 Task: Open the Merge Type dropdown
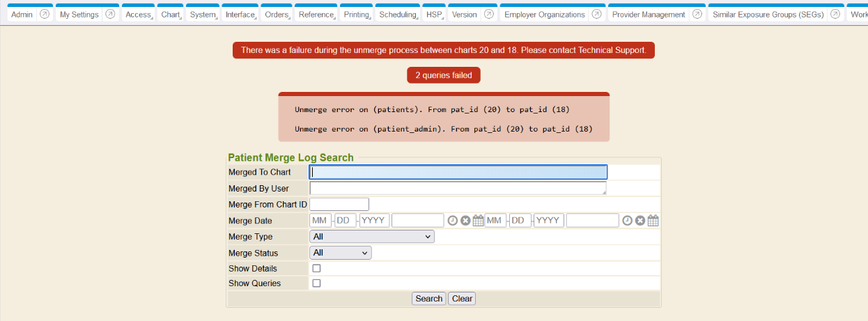coord(371,237)
